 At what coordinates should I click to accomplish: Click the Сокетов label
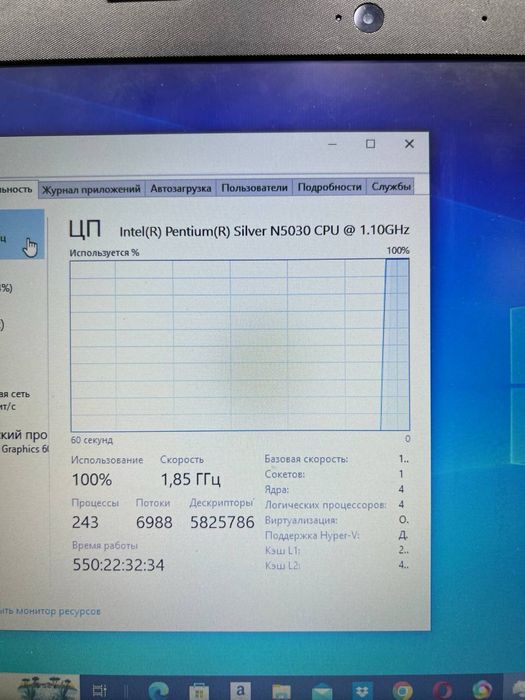(285, 474)
